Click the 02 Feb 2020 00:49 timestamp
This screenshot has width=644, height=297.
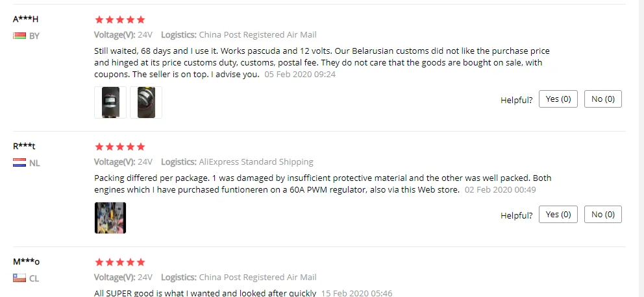(501, 190)
